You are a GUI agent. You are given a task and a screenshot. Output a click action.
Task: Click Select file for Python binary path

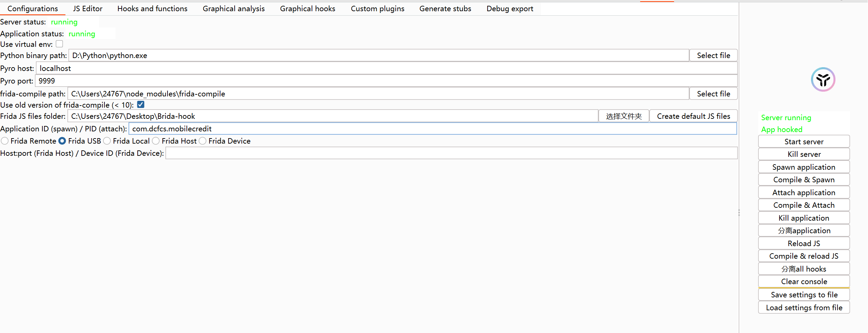click(713, 55)
